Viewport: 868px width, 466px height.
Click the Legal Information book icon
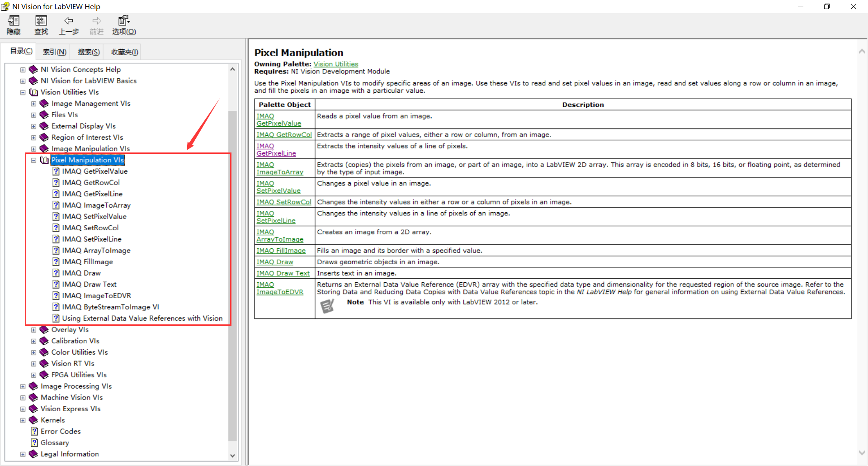pos(33,454)
